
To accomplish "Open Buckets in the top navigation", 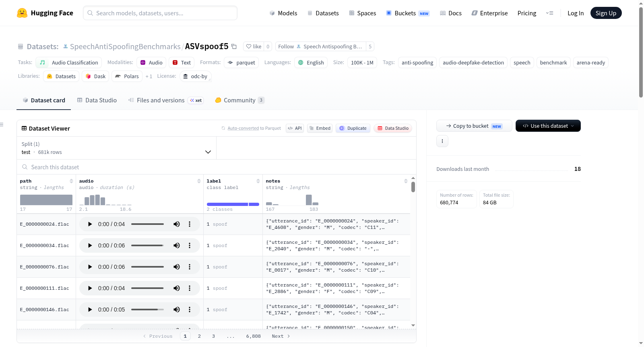I will click(x=408, y=13).
